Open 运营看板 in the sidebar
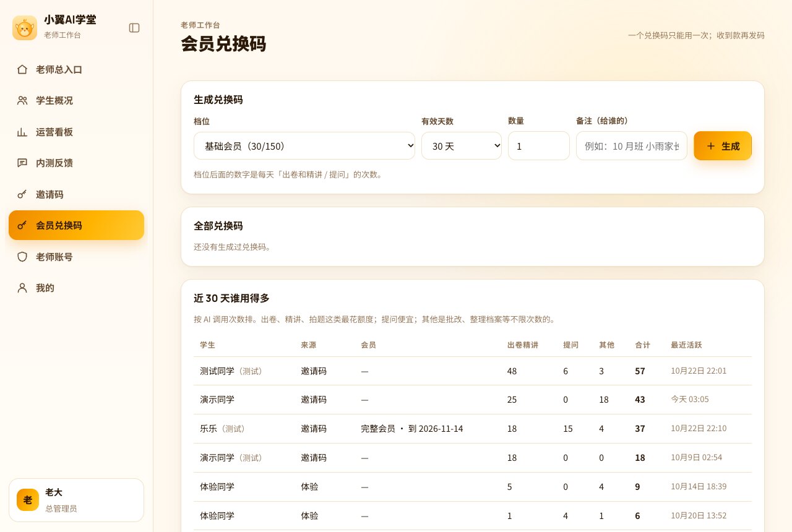792x532 pixels. [x=76, y=132]
